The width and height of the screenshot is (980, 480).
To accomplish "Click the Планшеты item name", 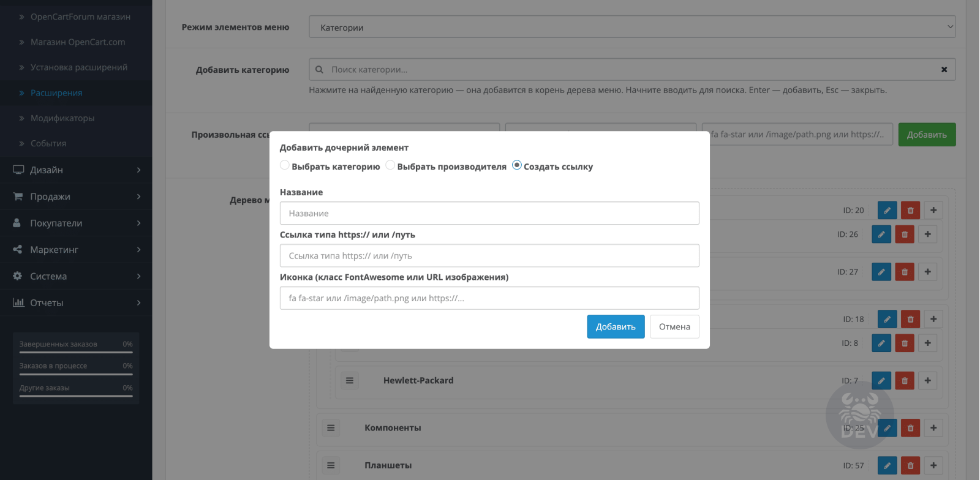I will pyautogui.click(x=388, y=465).
